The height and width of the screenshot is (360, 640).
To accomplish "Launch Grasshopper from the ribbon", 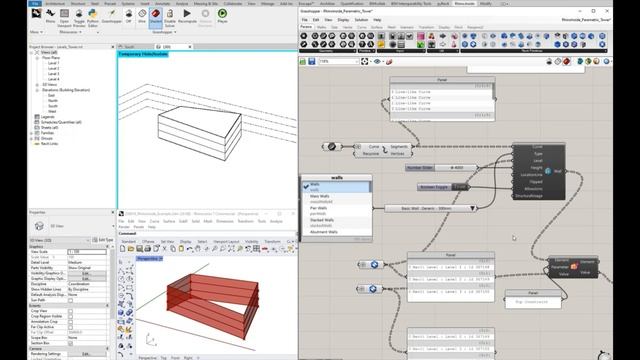I will point(111,16).
